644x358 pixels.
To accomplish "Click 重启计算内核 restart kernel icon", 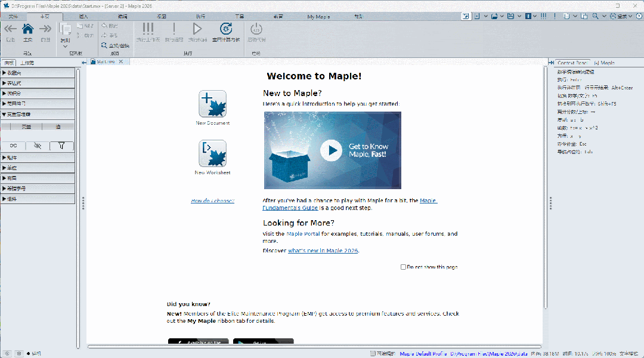I will [x=226, y=29].
